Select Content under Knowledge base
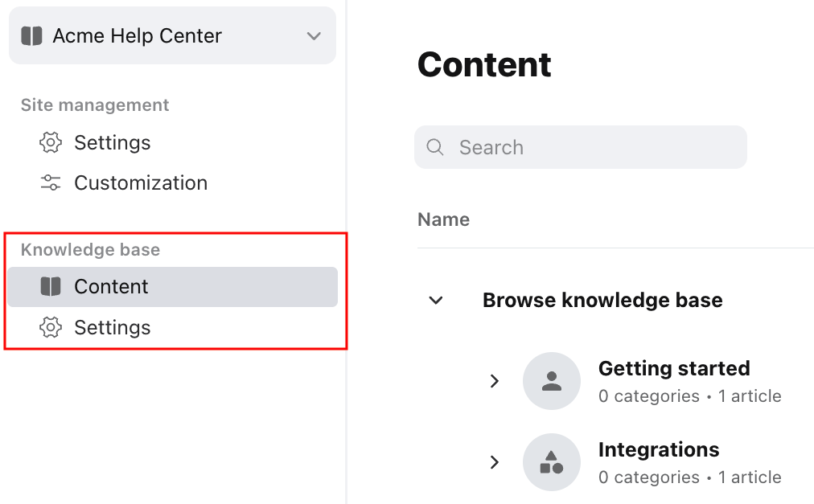This screenshot has width=814, height=504. click(x=172, y=286)
